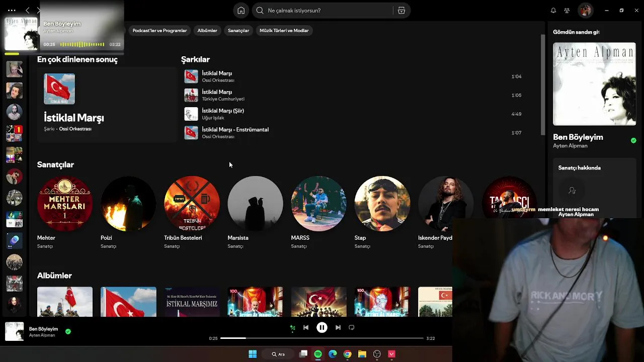Open the notifications bell

point(553,11)
